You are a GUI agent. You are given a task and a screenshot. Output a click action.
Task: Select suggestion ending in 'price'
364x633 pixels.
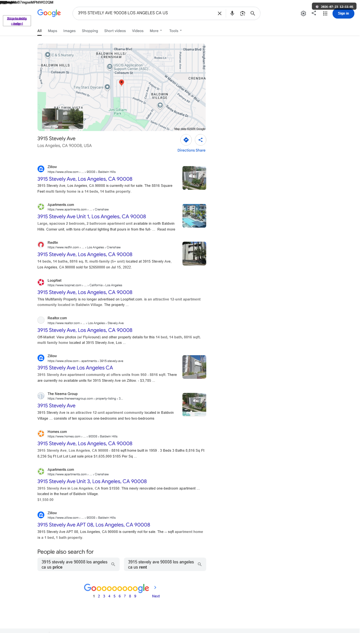coord(78,564)
